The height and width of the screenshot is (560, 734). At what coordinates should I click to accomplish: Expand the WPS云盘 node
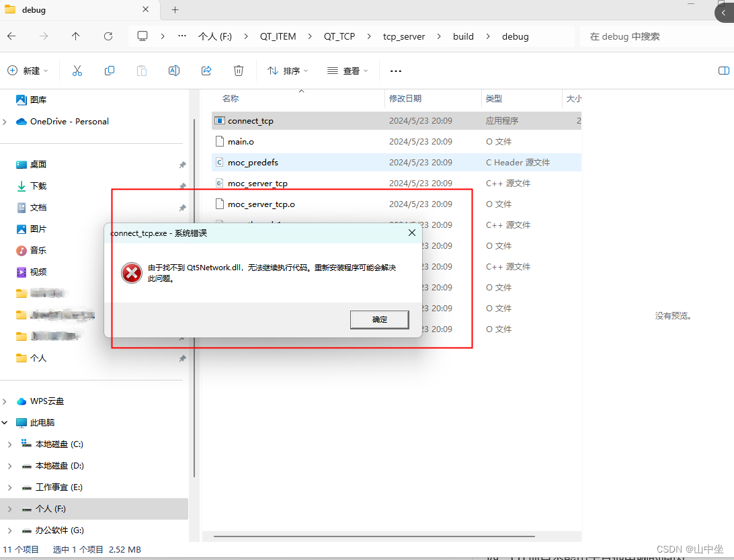5,401
